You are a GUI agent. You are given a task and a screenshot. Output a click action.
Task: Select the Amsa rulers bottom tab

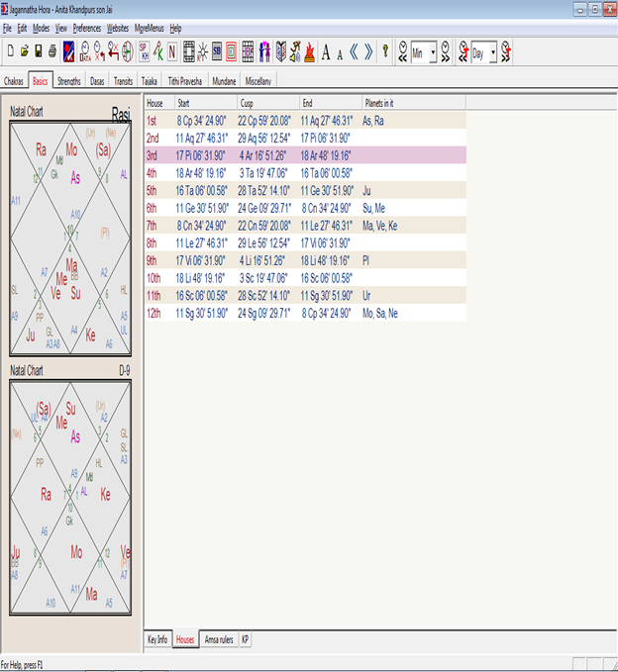(218, 640)
